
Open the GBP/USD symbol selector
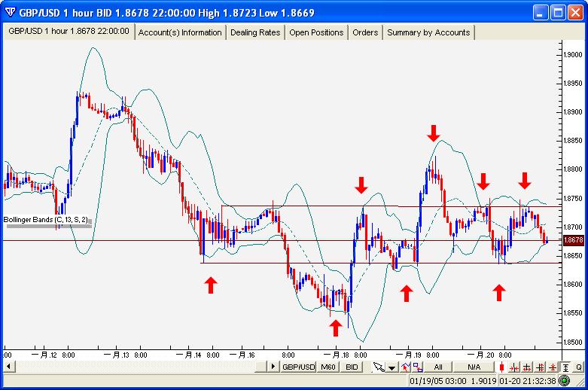pos(298,367)
